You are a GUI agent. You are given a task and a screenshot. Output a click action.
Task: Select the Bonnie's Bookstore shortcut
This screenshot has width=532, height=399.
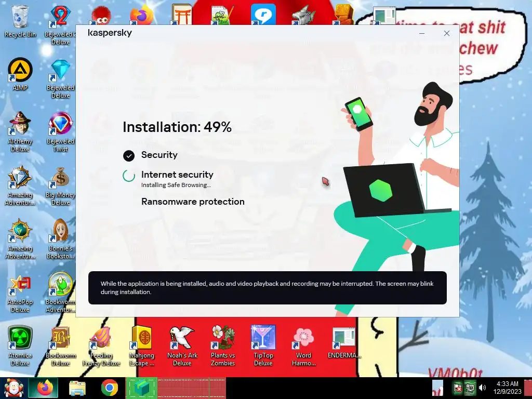pos(60,239)
